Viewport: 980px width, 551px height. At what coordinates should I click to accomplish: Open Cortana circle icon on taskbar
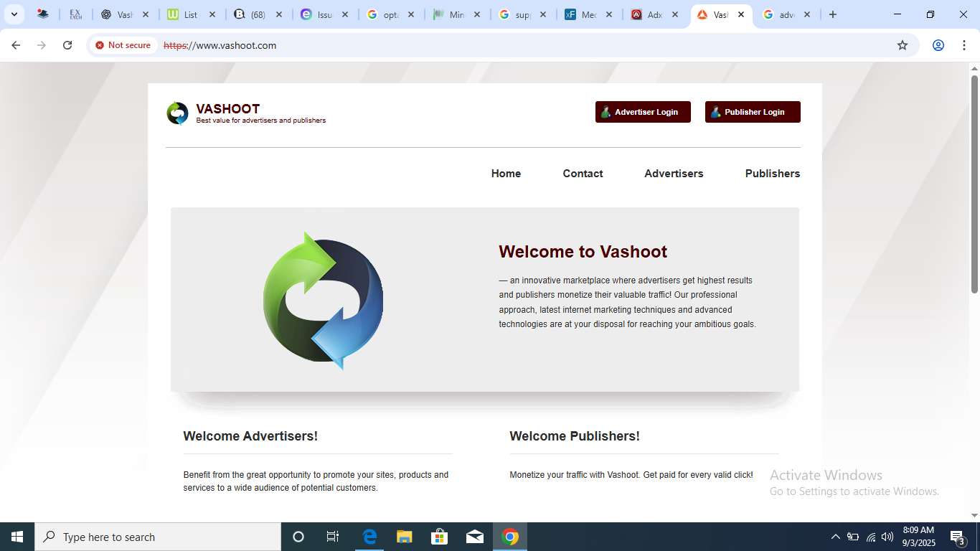pyautogui.click(x=298, y=537)
